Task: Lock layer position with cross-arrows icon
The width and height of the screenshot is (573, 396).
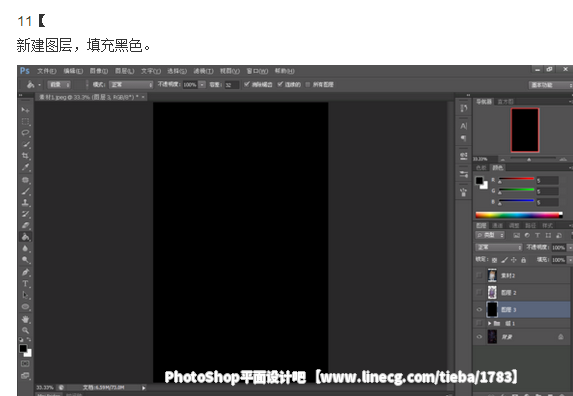Action: click(514, 260)
